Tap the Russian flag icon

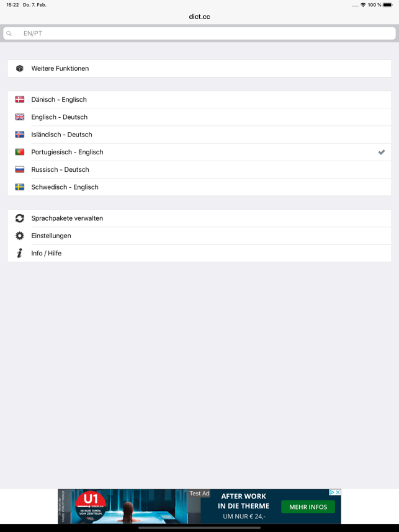point(20,170)
